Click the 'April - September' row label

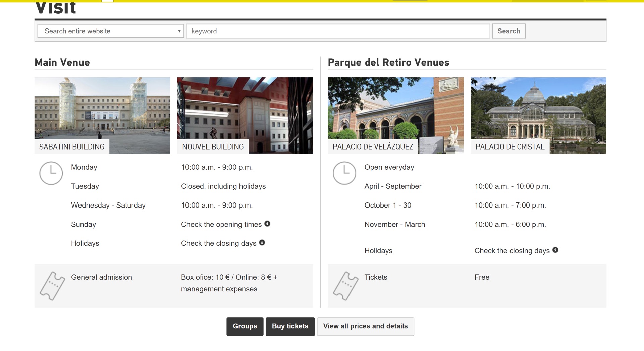[393, 186]
